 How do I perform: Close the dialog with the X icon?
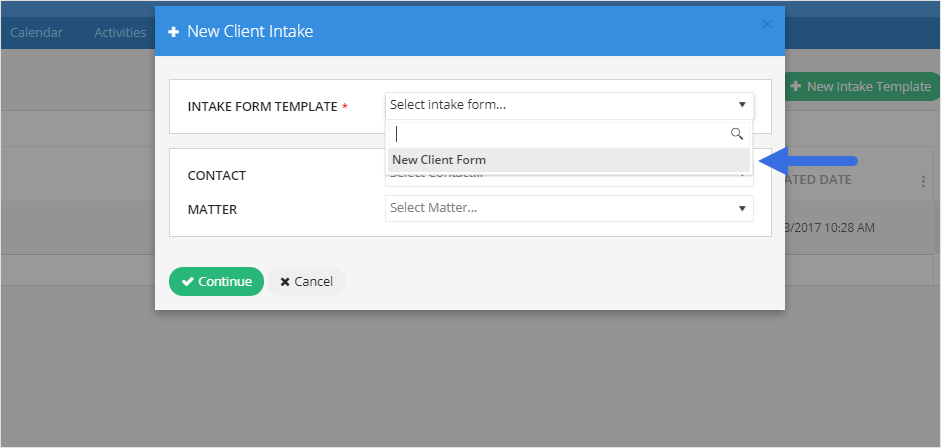coord(767,24)
